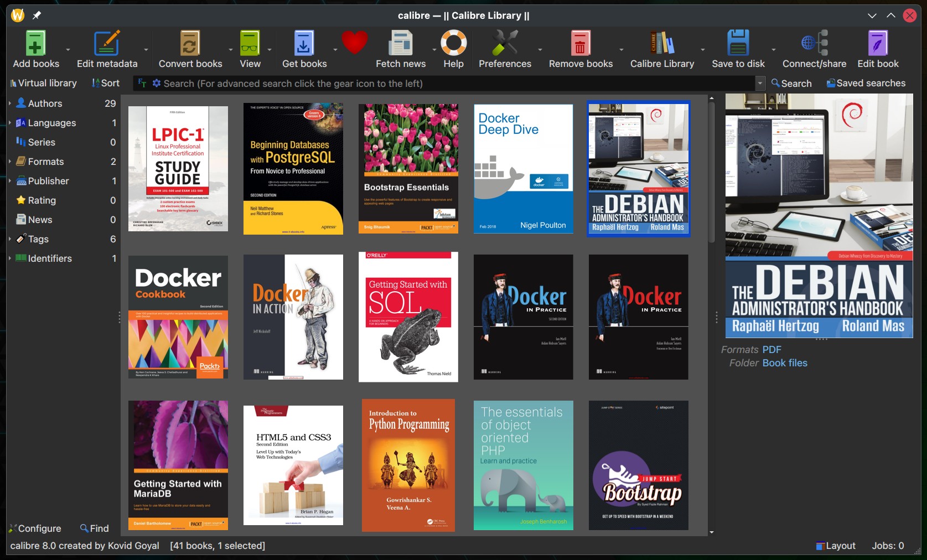927x560 pixels.
Task: Select Jump Start Bootstrap cover
Action: point(639,465)
